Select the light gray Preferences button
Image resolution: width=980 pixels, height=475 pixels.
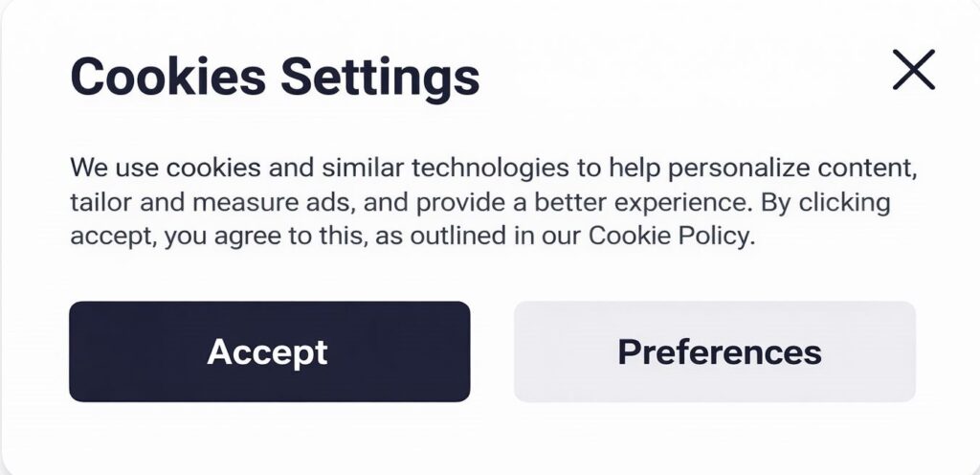click(x=714, y=351)
